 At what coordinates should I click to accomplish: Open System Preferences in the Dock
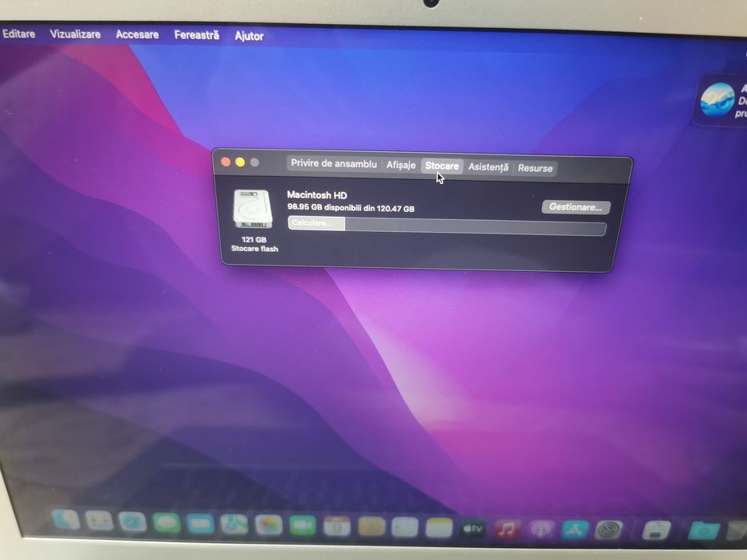pyautogui.click(x=609, y=530)
